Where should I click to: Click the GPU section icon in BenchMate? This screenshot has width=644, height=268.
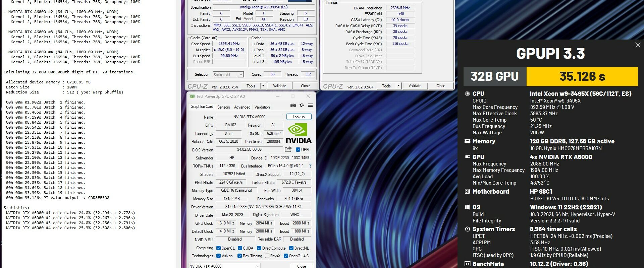click(467, 157)
